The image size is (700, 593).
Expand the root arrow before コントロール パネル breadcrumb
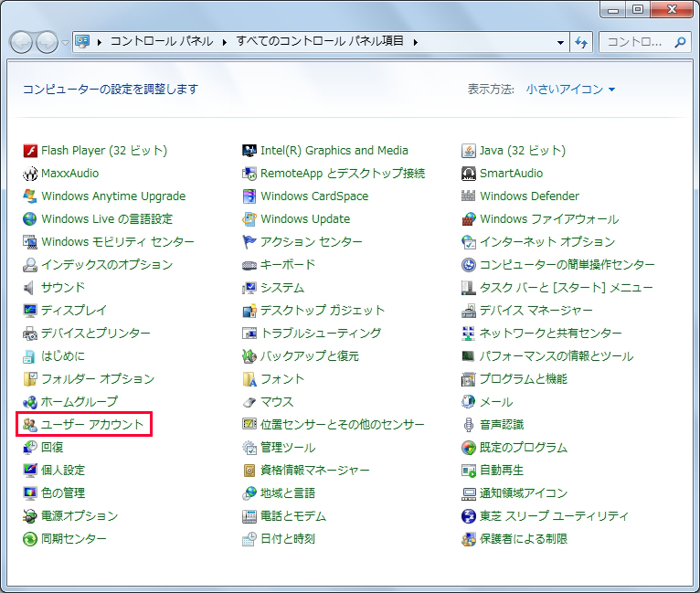click(99, 42)
